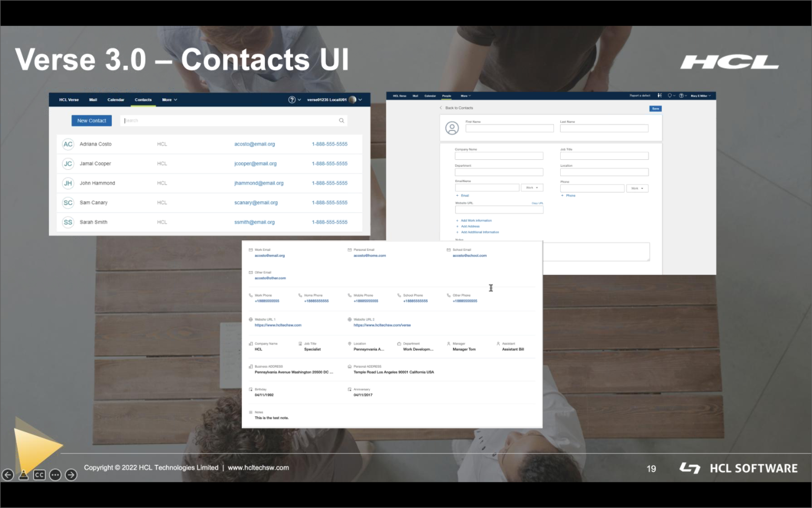Go to the previous slide arrow
Screen dimensions: 812x508
point(7,475)
